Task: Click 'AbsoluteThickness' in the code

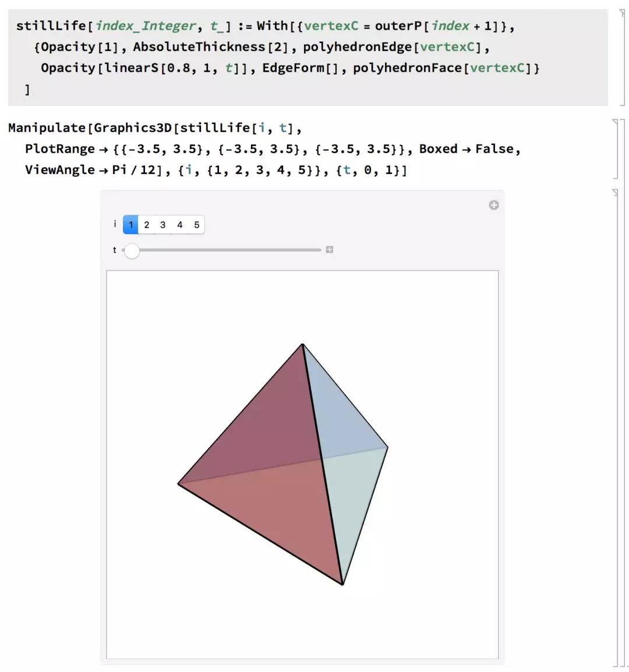Action: pyautogui.click(x=199, y=47)
